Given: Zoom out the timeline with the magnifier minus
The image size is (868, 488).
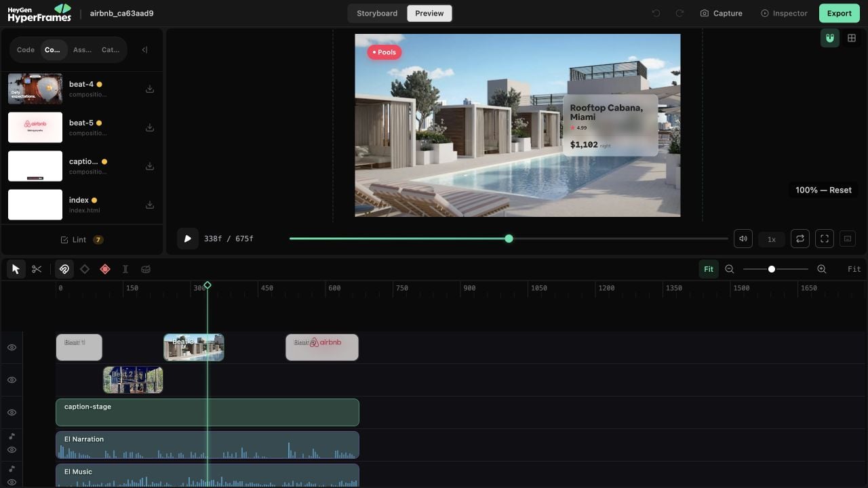Looking at the screenshot, I should click(x=730, y=269).
